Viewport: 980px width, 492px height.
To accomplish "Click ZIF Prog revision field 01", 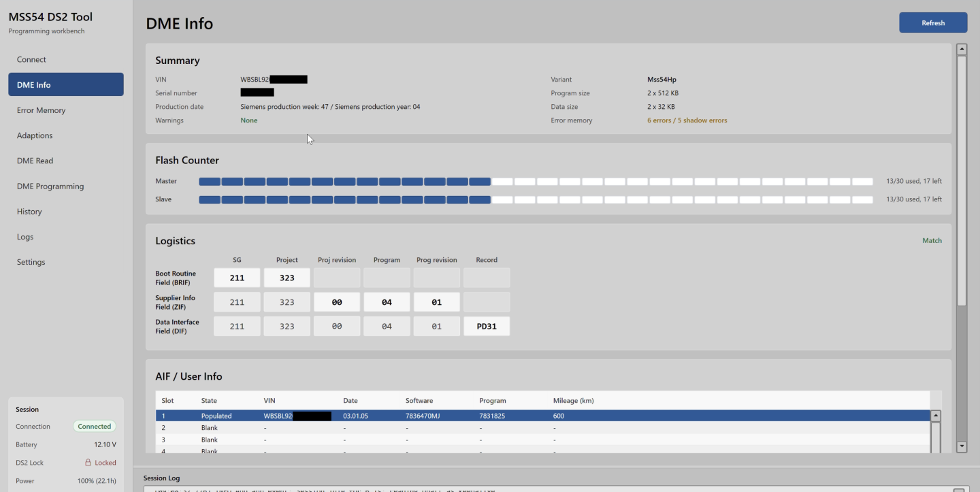I will 437,302.
